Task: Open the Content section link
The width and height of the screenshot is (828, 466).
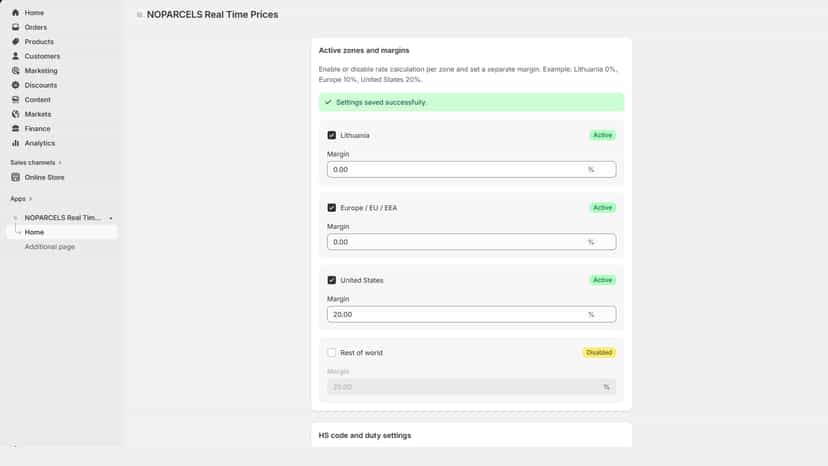Action: tap(37, 100)
